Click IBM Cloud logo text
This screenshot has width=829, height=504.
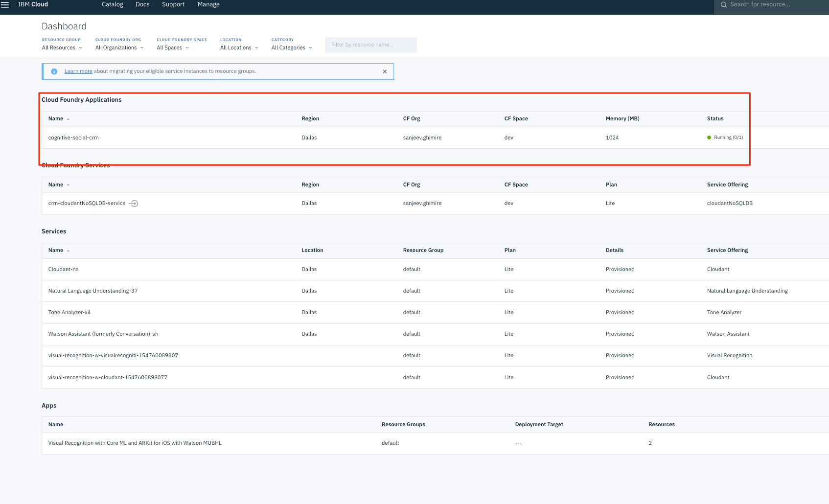33,4
